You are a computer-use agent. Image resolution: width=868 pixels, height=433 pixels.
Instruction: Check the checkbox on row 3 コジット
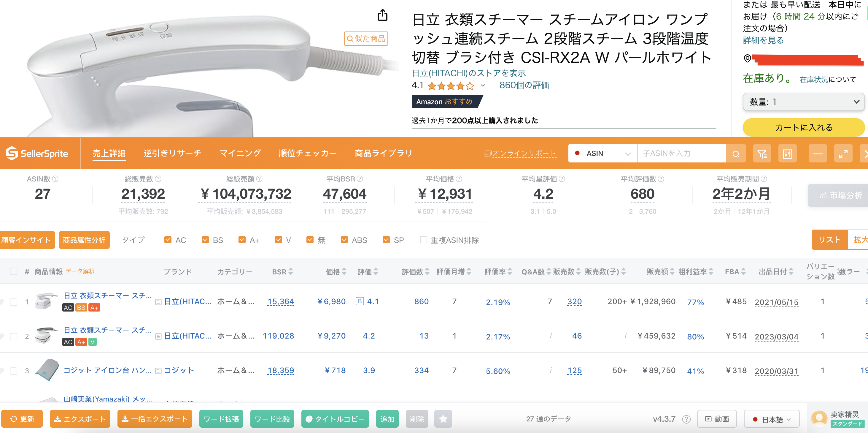coord(14,371)
